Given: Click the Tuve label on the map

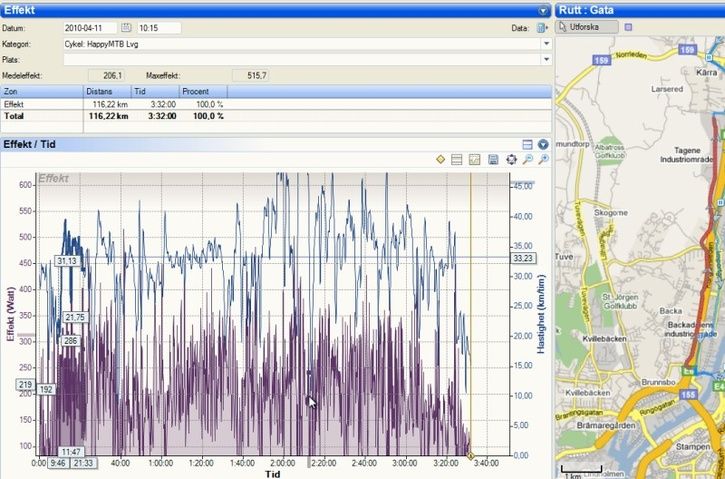Looking at the screenshot, I should (x=564, y=257).
